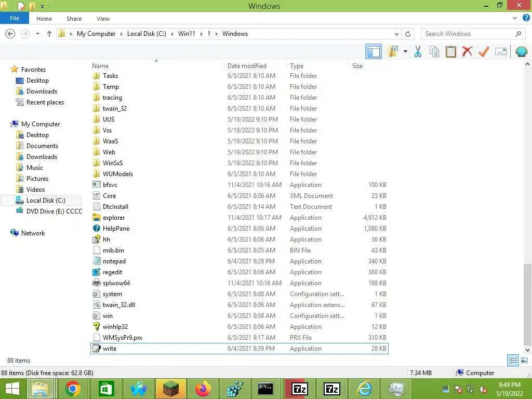The image size is (532, 399).
Task: Open the Classic Shell settings shell icon
Action: (x=521, y=51)
